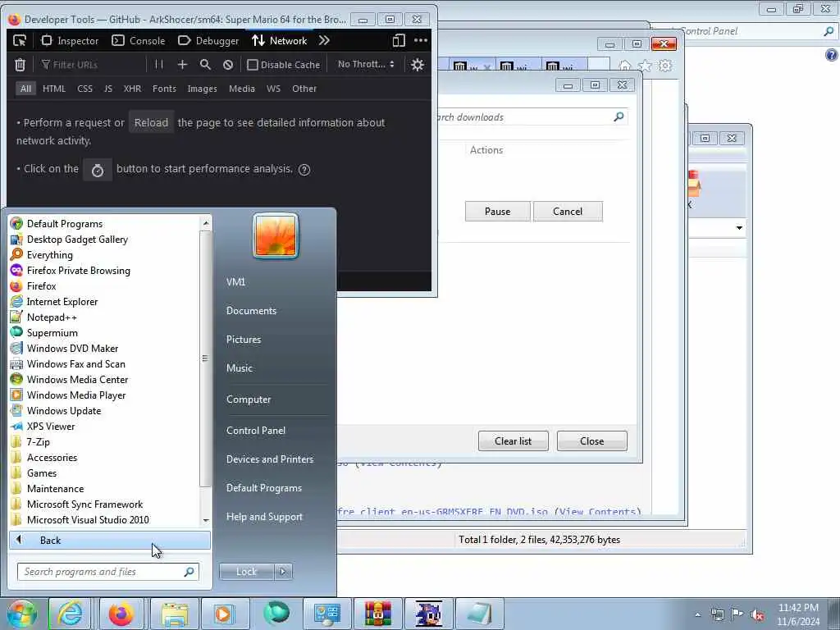The width and height of the screenshot is (840, 630).
Task: Select the Network tab
Action: (x=280, y=41)
